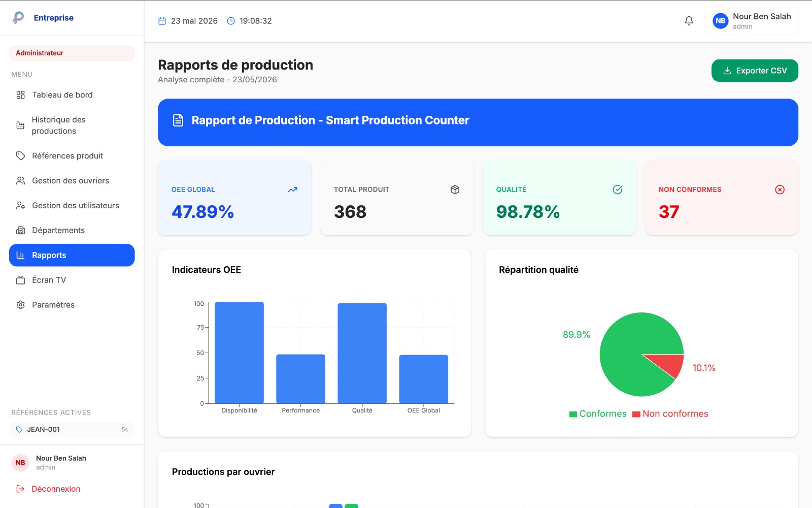Click the trend arrow icon on OEE Global card
The height and width of the screenshot is (508, 812).
pos(293,189)
